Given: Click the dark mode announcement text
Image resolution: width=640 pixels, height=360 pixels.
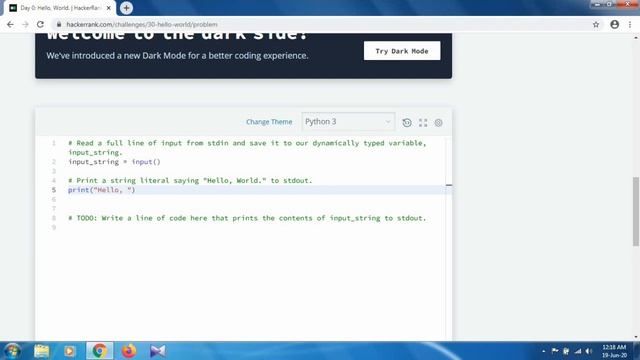Looking at the screenshot, I should click(177, 56).
